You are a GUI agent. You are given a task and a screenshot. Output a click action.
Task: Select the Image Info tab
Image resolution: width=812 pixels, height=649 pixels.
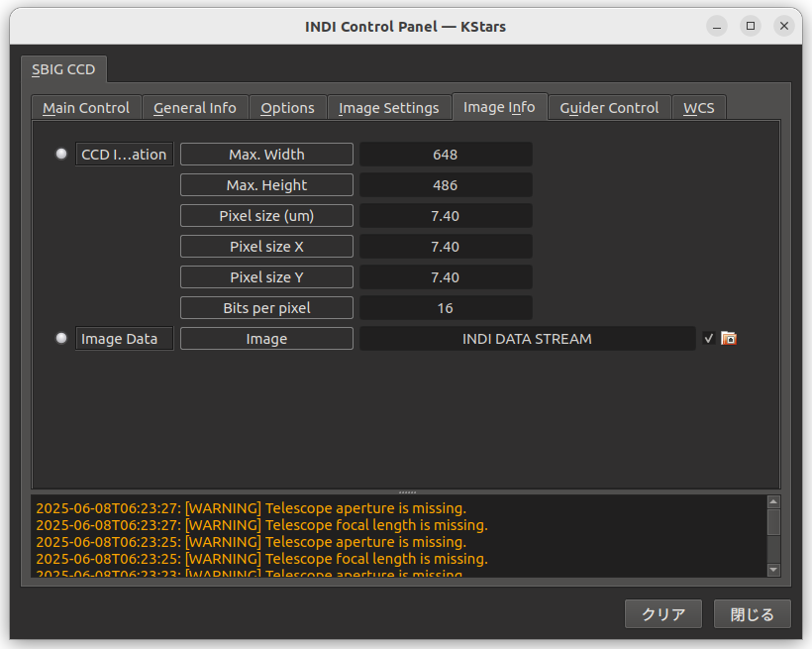(x=499, y=107)
